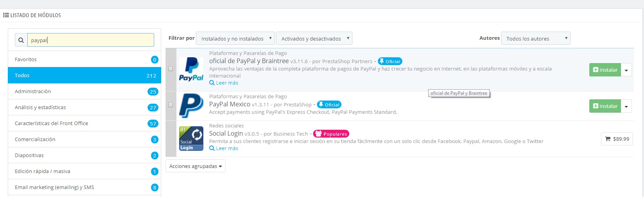Image resolution: width=644 pixels, height=205 pixels.
Task: Click the list icon next to Listado de Módulos
Action: pyautogui.click(x=6, y=15)
